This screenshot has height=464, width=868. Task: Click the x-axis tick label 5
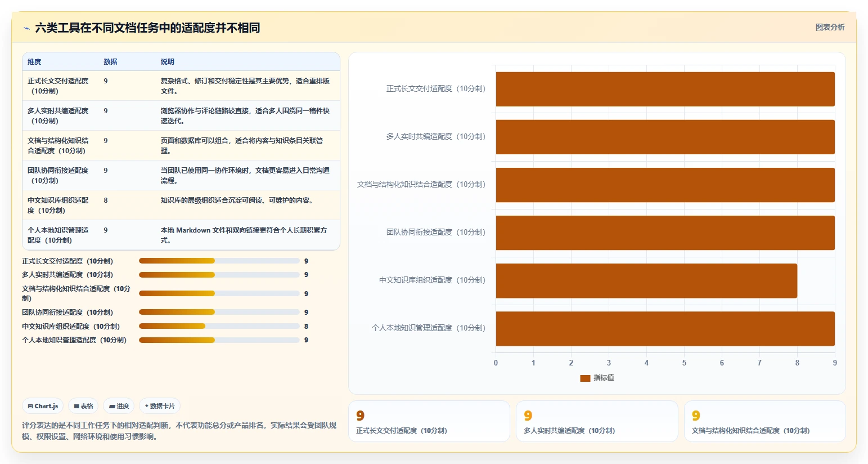(684, 363)
